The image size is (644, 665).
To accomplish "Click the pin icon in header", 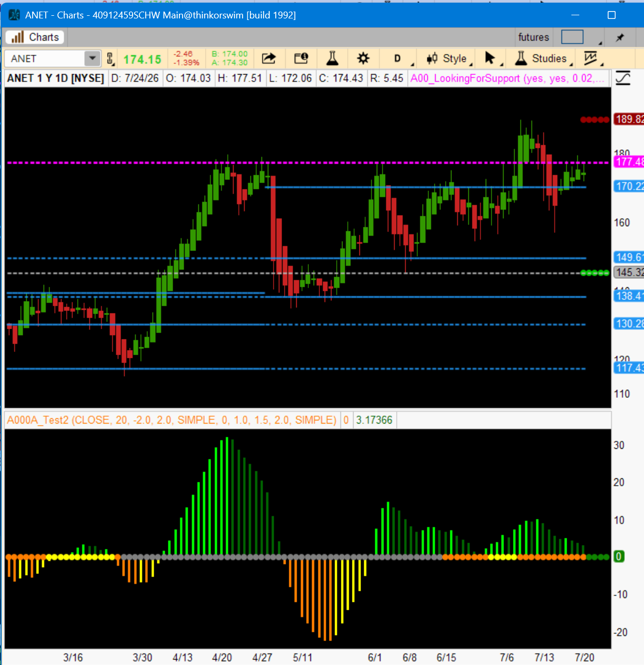I will point(620,37).
